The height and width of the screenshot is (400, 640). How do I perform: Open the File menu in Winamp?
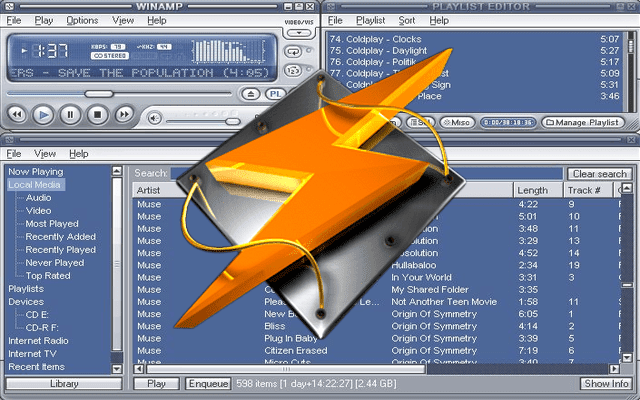point(14,20)
